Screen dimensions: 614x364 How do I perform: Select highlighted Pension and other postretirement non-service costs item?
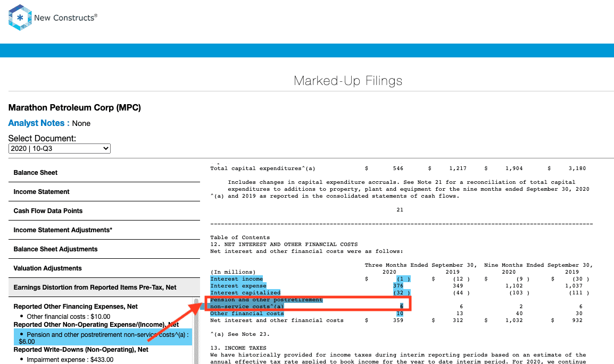(x=103, y=338)
